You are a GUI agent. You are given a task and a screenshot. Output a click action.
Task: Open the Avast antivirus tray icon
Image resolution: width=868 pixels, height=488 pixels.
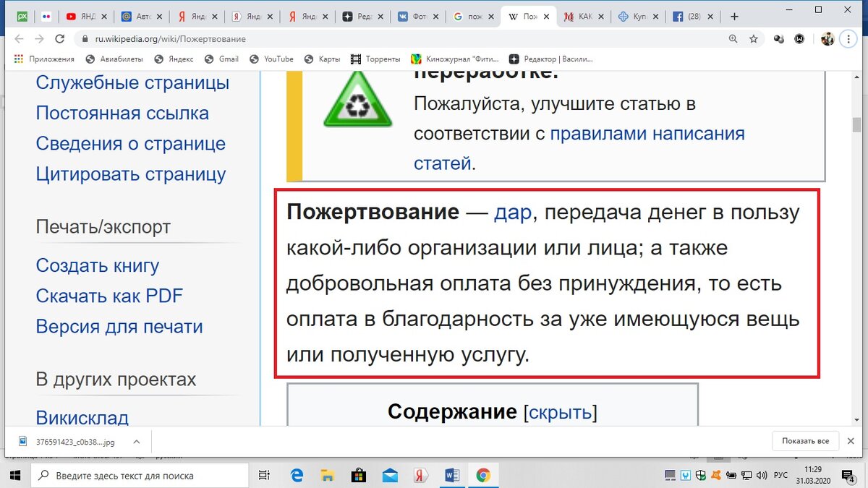pyautogui.click(x=716, y=475)
